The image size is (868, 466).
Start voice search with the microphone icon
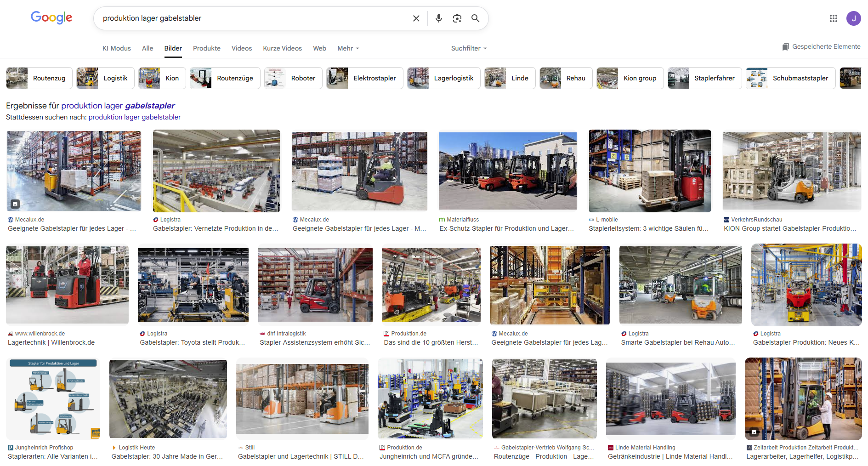(x=438, y=18)
